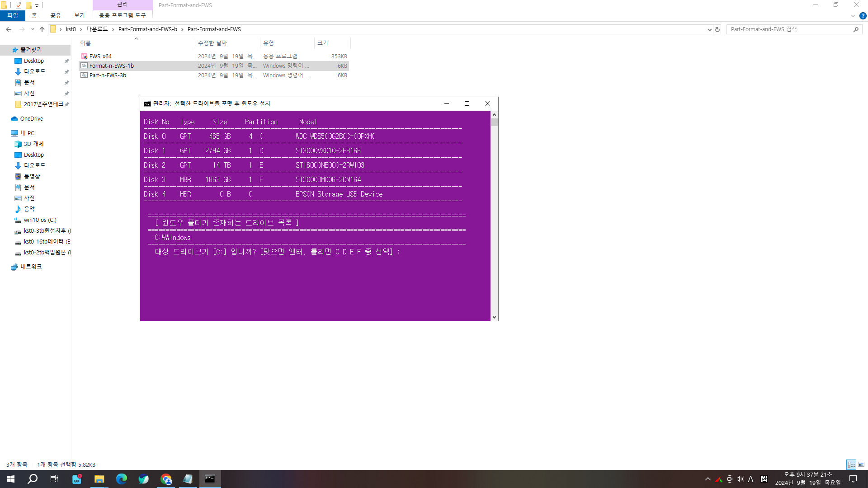
Task: Open win10 os (C:) drive
Action: pyautogui.click(x=40, y=220)
